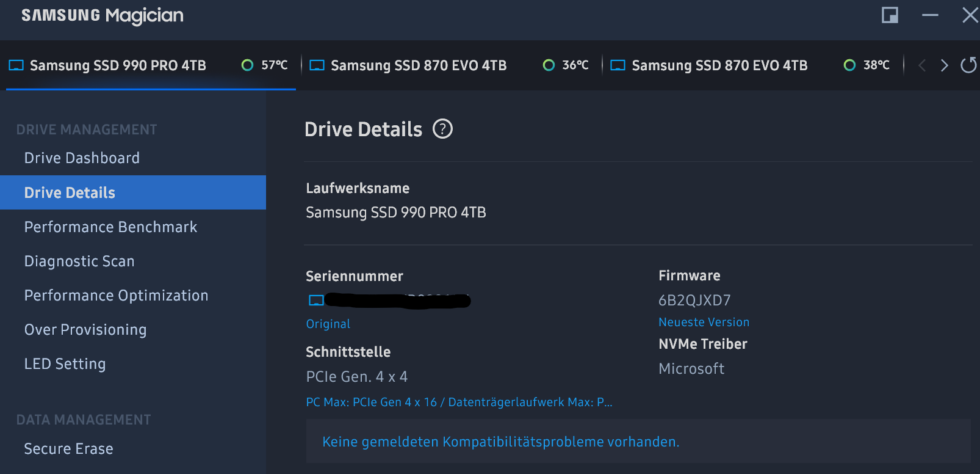This screenshot has height=474, width=980.
Task: Click the DRIVE MANAGEMENT section header
Action: pos(87,129)
